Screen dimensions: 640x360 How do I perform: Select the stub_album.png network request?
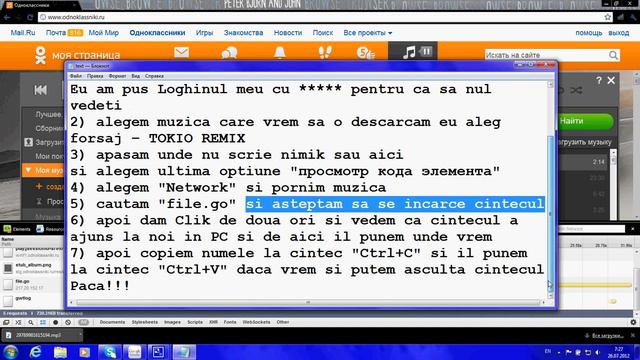(x=33, y=268)
